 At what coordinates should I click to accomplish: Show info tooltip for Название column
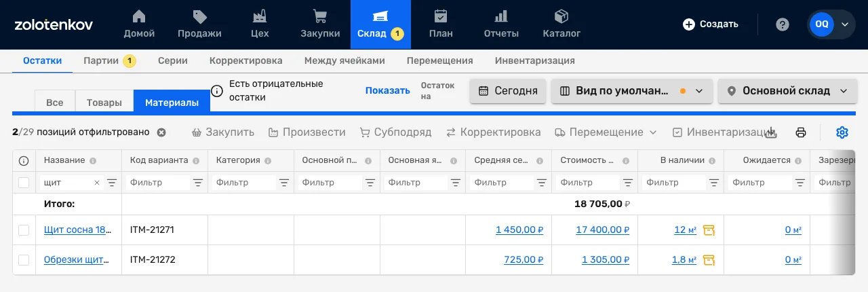(93, 161)
